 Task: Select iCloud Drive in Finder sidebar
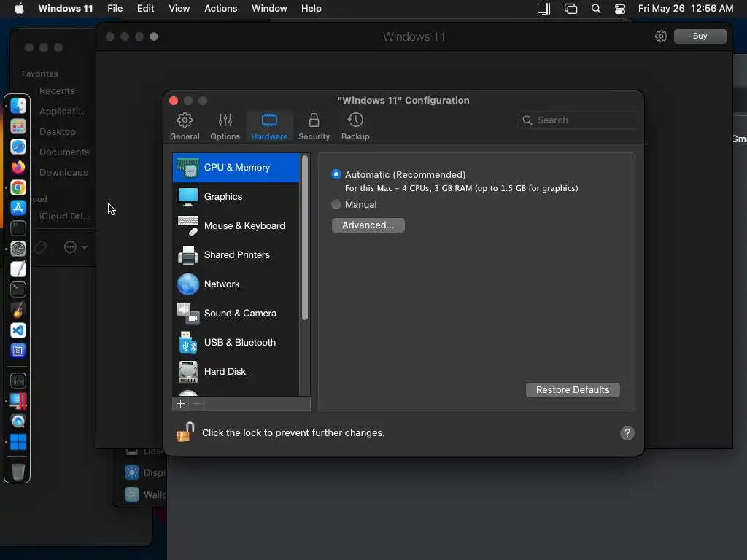tap(64, 216)
